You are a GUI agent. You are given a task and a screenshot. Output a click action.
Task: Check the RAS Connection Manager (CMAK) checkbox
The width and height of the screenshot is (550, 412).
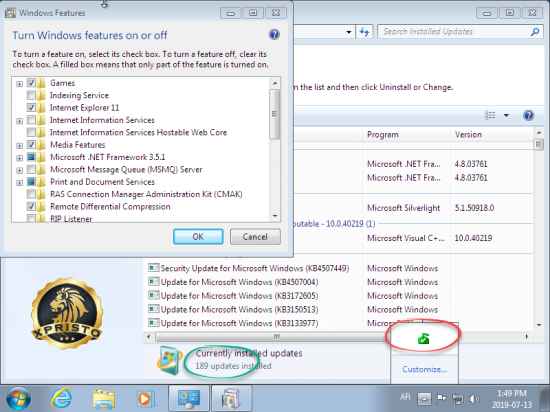tap(31, 194)
